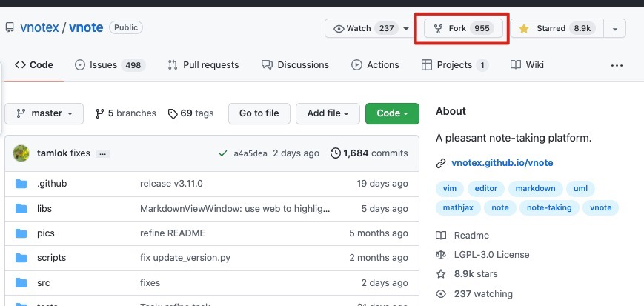The width and height of the screenshot is (644, 306).
Task: View the 1,684 commits history
Action: click(369, 153)
